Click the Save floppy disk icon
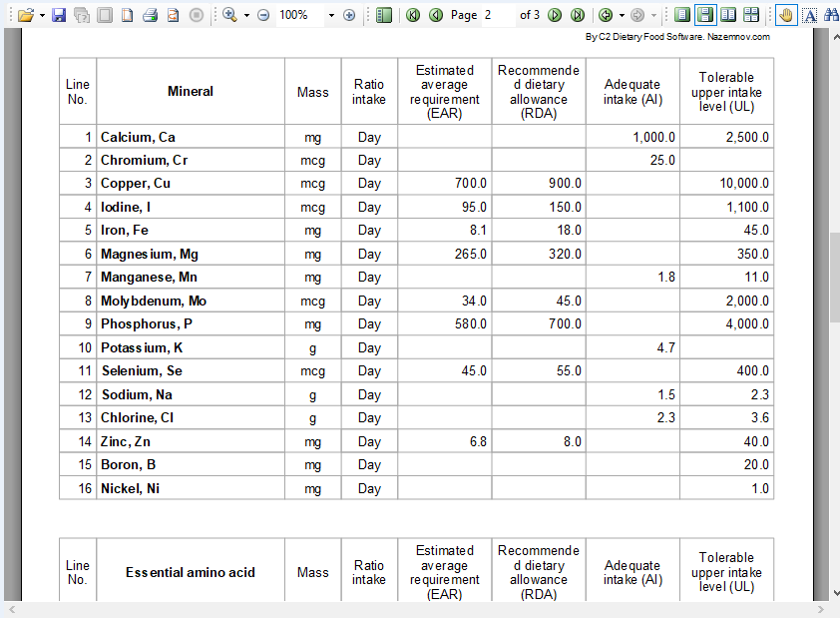 click(59, 15)
